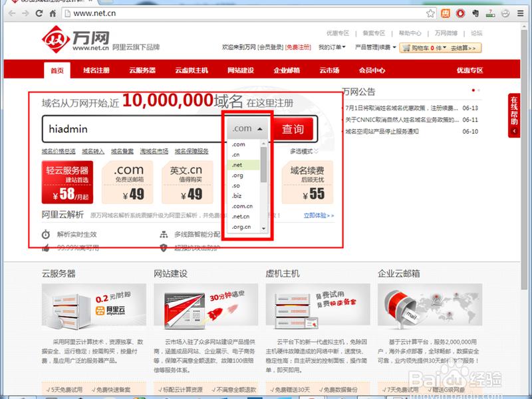
Task: Click the orange extension icon in toolbar
Action: pyautogui.click(x=445, y=13)
